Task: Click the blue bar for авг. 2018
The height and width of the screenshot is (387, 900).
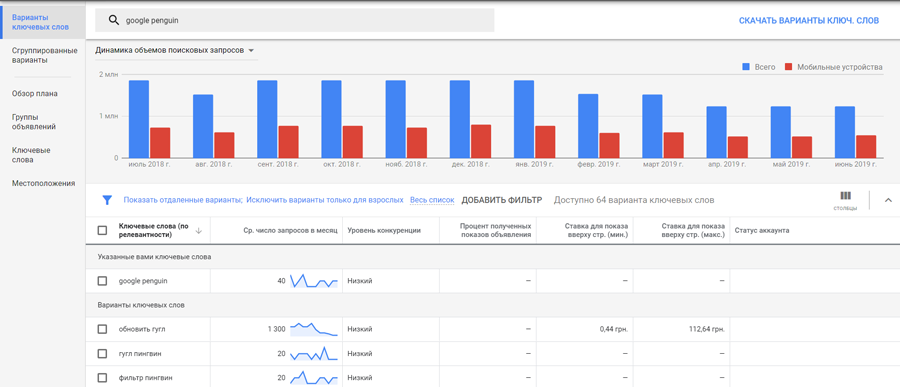Action: [203, 126]
